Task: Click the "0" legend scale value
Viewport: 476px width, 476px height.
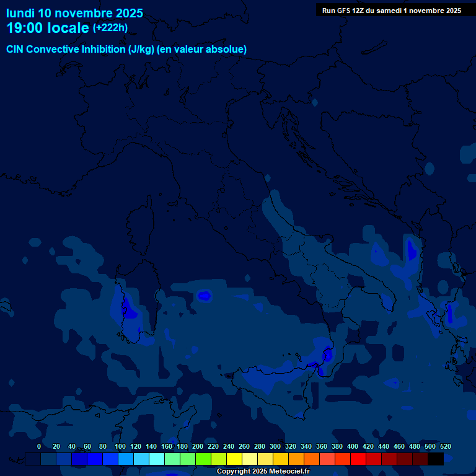Action: (x=39, y=446)
